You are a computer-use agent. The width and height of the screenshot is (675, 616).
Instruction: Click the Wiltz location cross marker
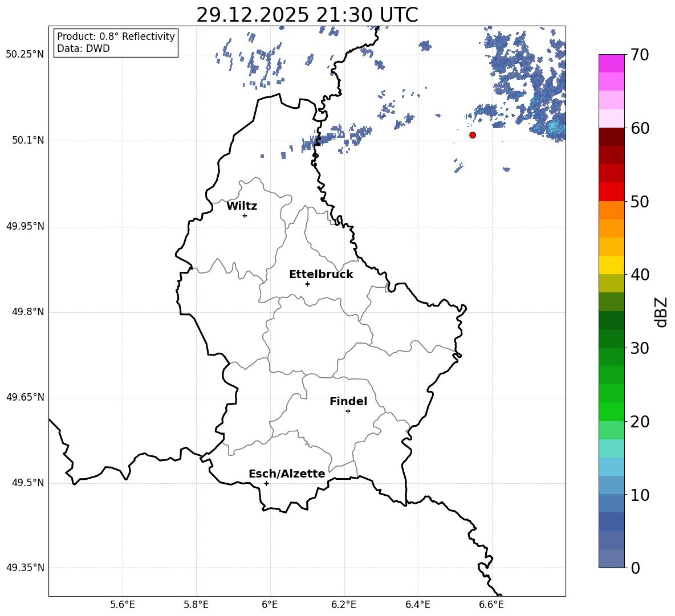click(x=245, y=215)
